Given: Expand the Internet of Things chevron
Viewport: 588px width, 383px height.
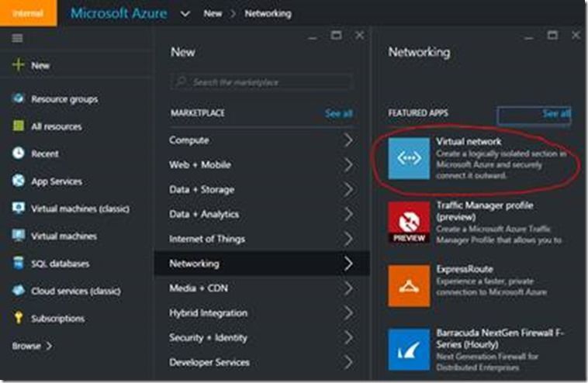Looking at the screenshot, I should (x=348, y=239).
